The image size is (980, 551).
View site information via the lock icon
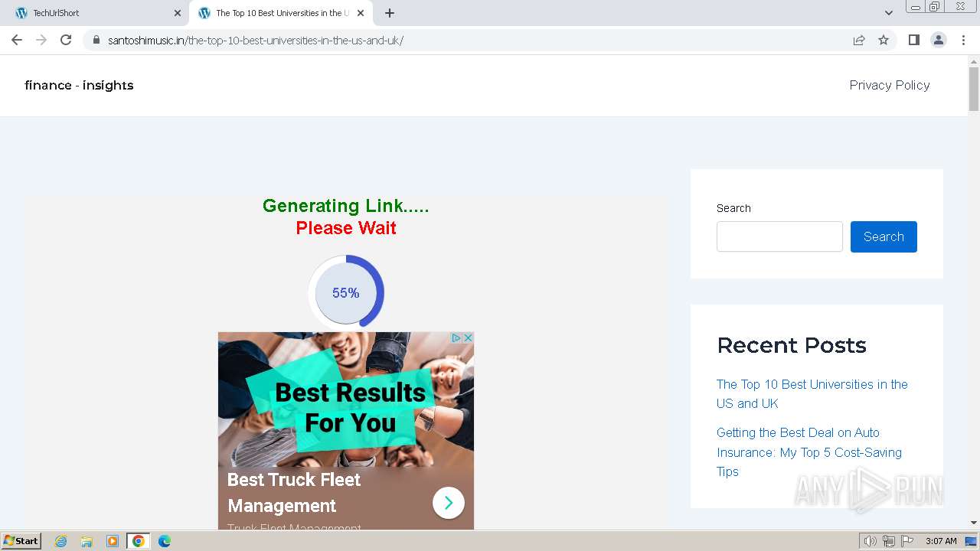pos(96,40)
